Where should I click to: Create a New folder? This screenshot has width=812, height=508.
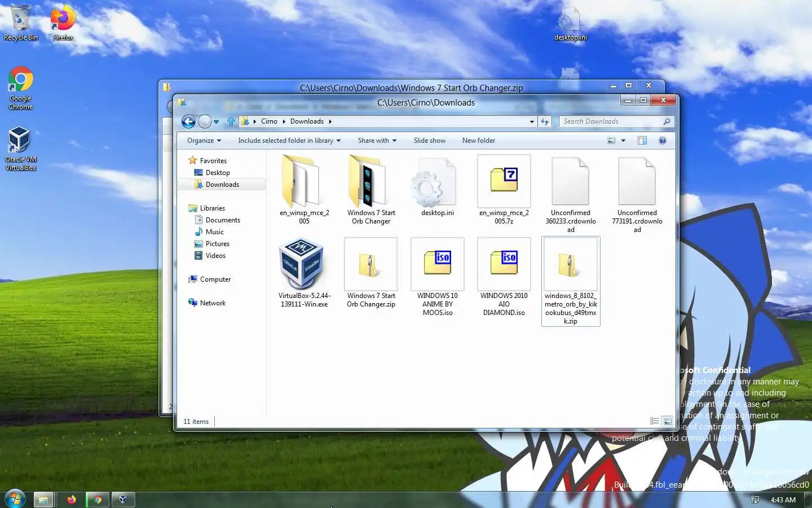(x=479, y=141)
